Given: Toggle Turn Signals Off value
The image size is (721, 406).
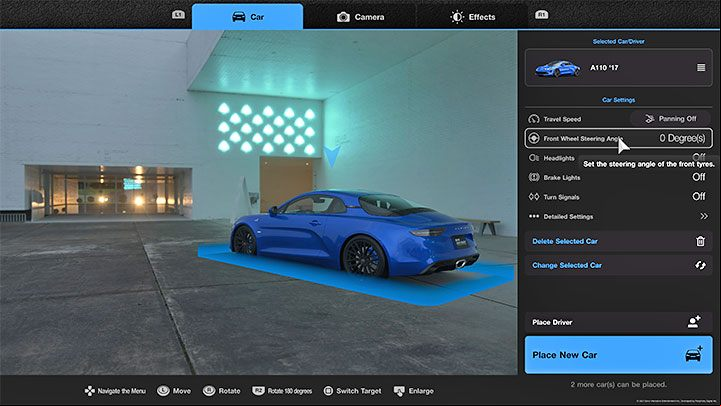Looking at the screenshot, I should point(699,196).
